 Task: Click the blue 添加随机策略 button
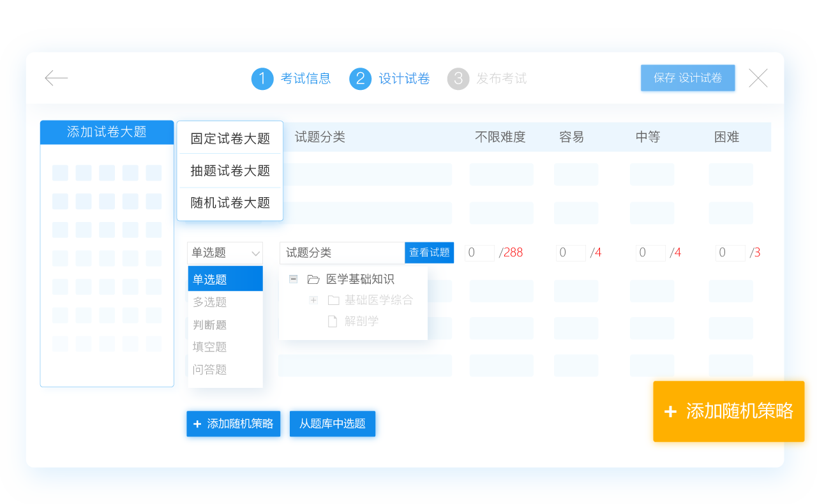tap(233, 424)
